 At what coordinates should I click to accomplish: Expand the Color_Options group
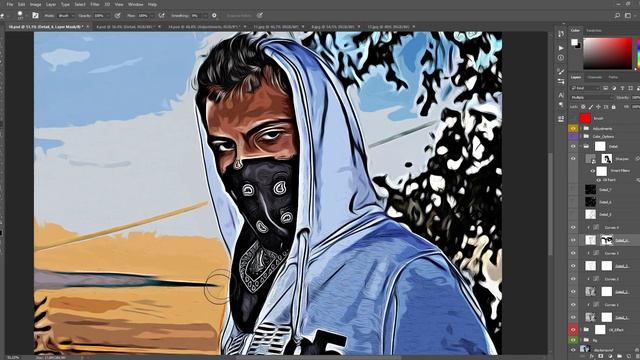pyautogui.click(x=581, y=136)
